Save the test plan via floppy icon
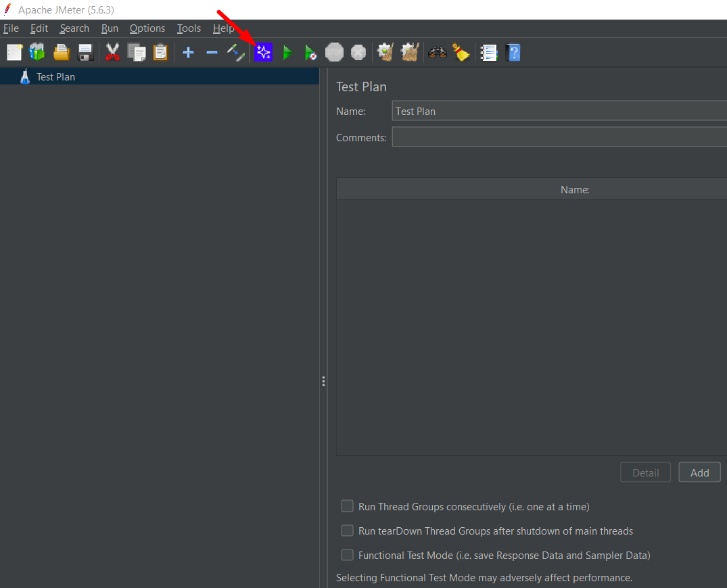727x588 pixels. pos(85,52)
